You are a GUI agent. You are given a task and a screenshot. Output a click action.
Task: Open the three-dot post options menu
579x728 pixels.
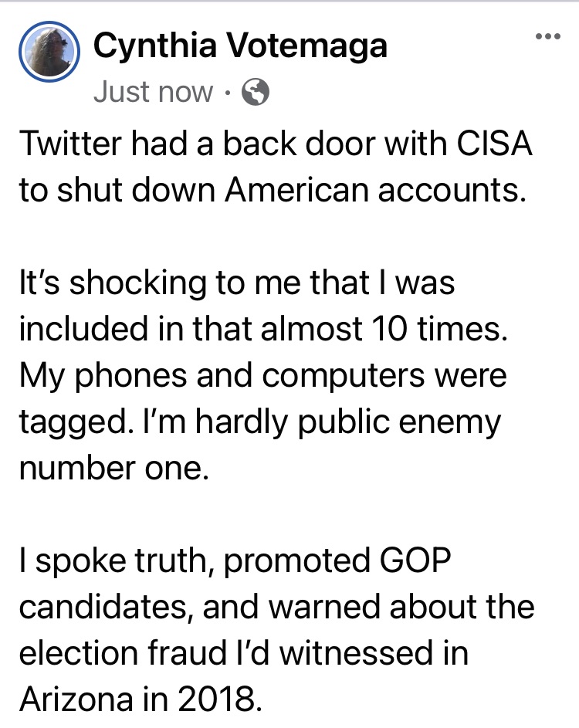coord(549,36)
